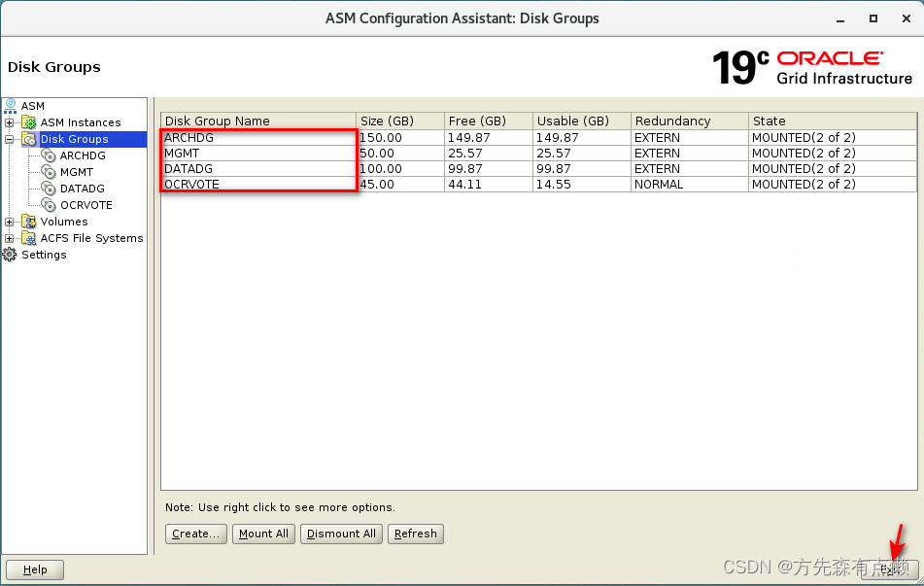This screenshot has height=586, width=924.
Task: Click the ASM root node icon
Action: [x=11, y=106]
